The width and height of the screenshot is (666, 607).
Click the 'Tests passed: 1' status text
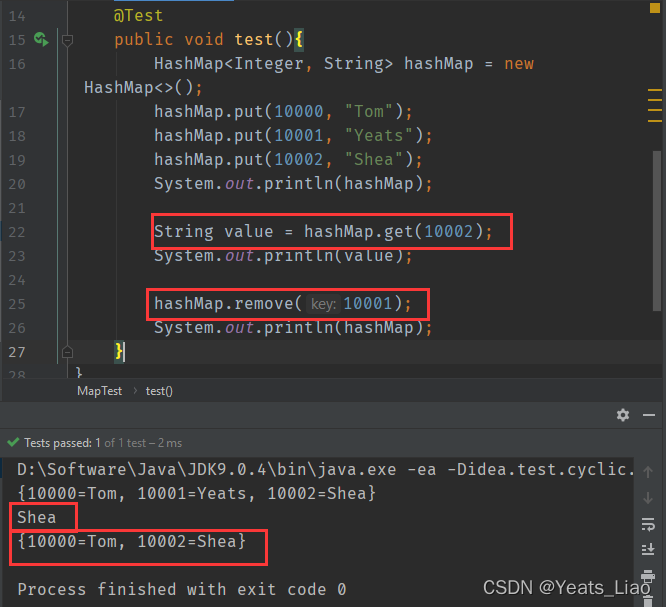point(62,443)
